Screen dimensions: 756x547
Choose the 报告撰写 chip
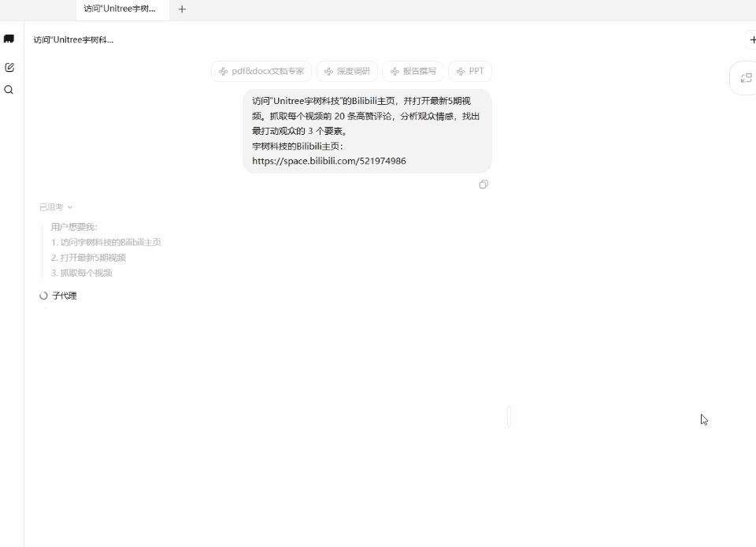click(x=413, y=72)
